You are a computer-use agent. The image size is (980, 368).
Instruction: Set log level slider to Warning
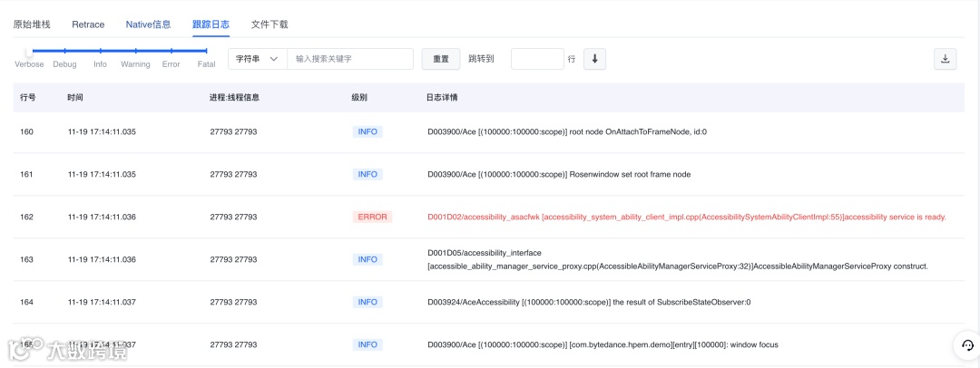point(135,52)
